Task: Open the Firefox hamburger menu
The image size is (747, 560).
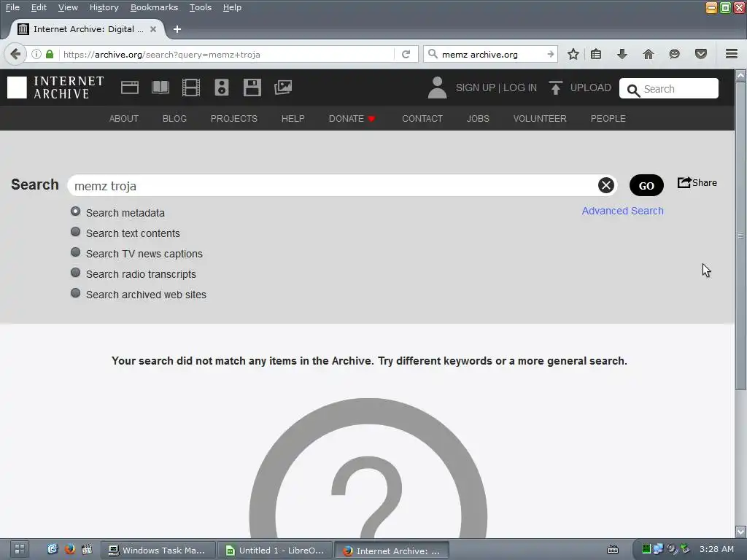Action: pyautogui.click(x=732, y=54)
